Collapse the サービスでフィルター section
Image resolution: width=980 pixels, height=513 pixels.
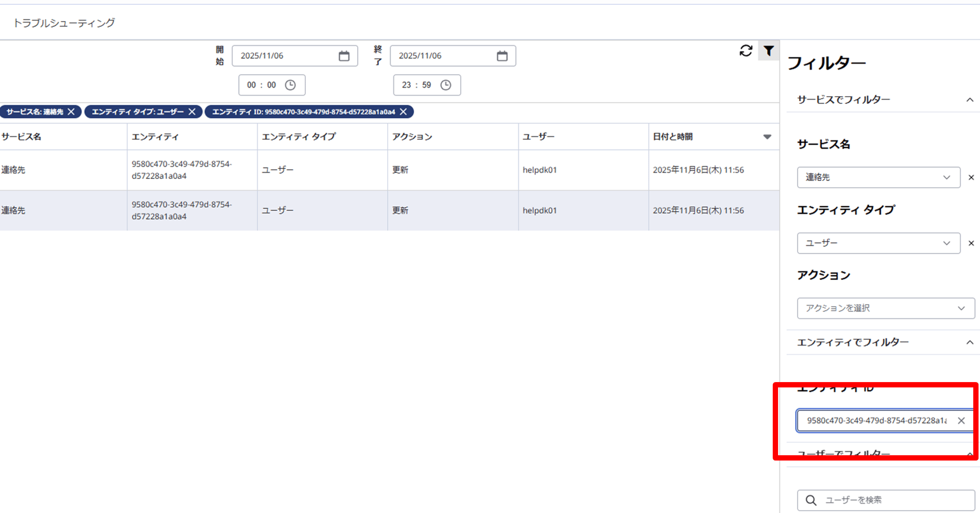[x=969, y=100]
